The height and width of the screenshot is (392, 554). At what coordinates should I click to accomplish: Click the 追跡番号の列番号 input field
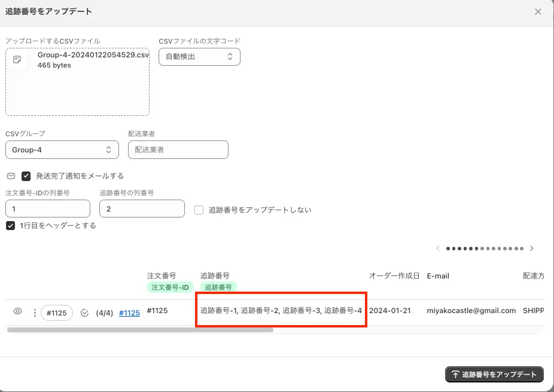coord(142,209)
